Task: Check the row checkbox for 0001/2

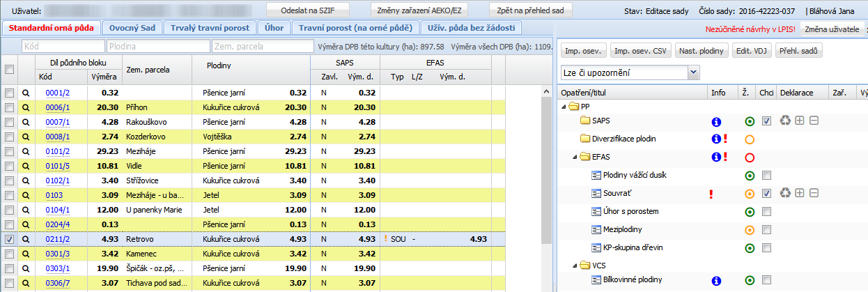Action: point(9,93)
